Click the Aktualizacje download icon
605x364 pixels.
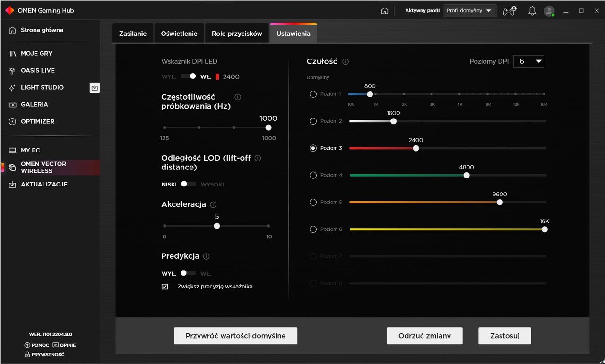pos(12,185)
